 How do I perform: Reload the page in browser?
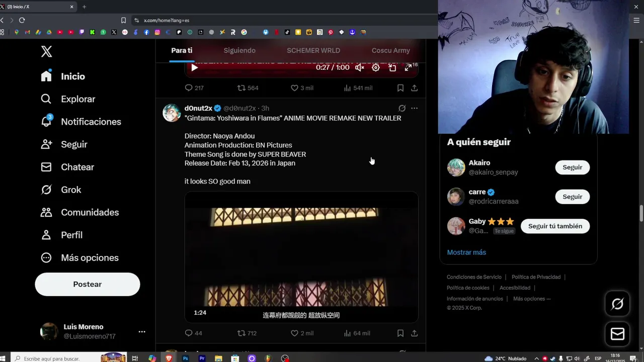click(22, 20)
